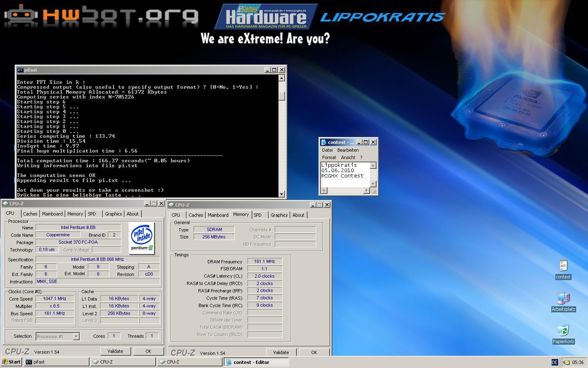The height and width of the screenshot is (368, 588).
Task: Click pifast scrollbar down arrow
Action: pos(282,194)
